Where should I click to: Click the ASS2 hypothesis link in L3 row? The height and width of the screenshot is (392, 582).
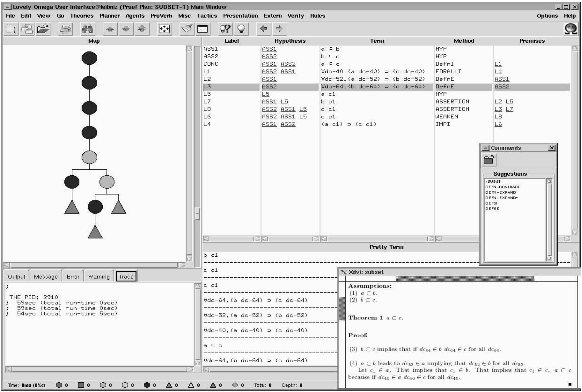(x=269, y=86)
